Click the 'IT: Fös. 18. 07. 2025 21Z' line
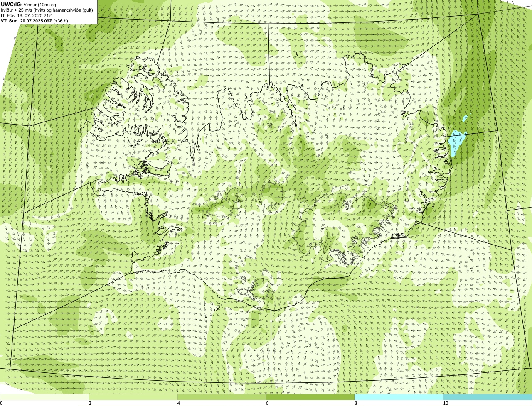 (x=26, y=15)
